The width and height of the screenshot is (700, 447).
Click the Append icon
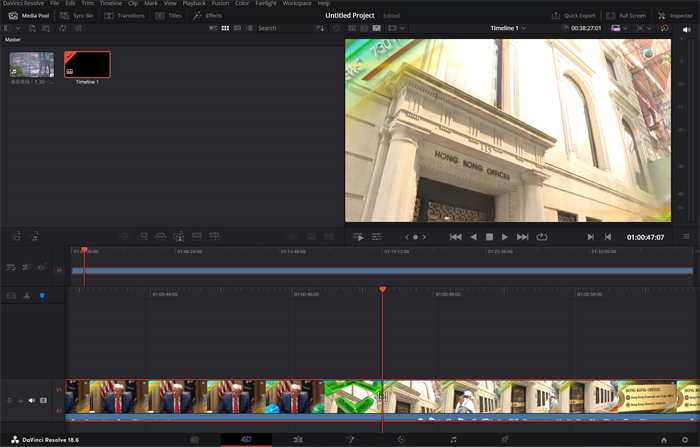point(142,236)
